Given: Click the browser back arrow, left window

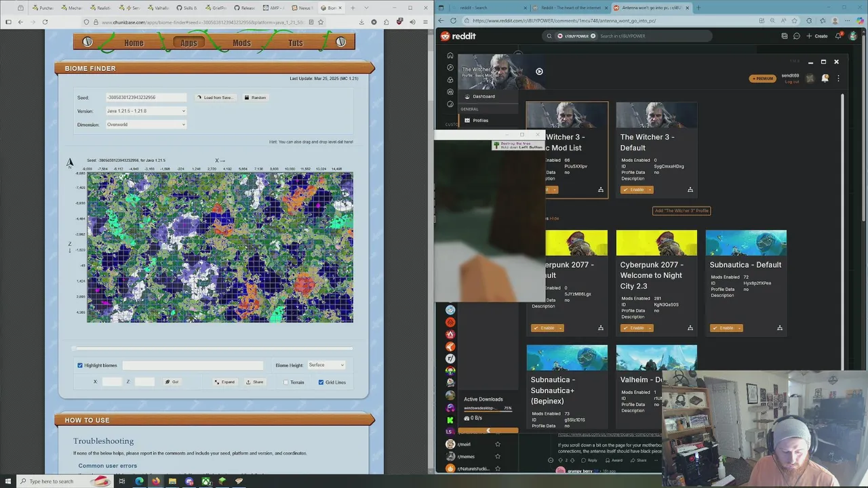Looking at the screenshot, I should 20,22.
